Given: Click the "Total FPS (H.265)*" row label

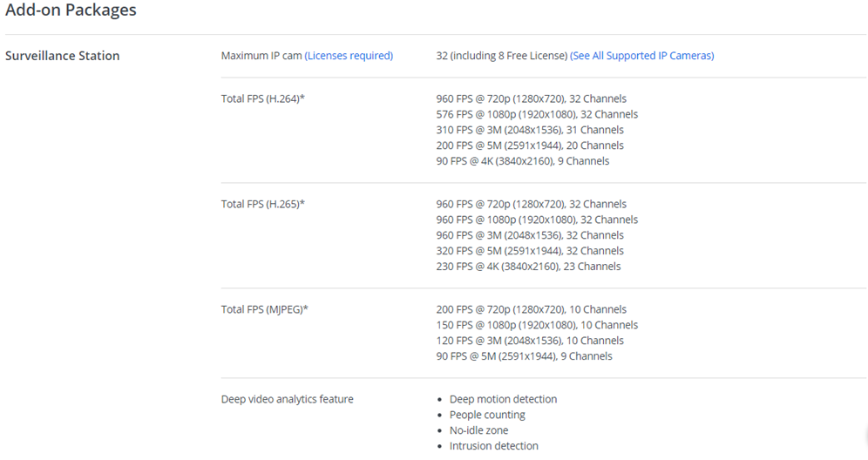Looking at the screenshot, I should (263, 204).
